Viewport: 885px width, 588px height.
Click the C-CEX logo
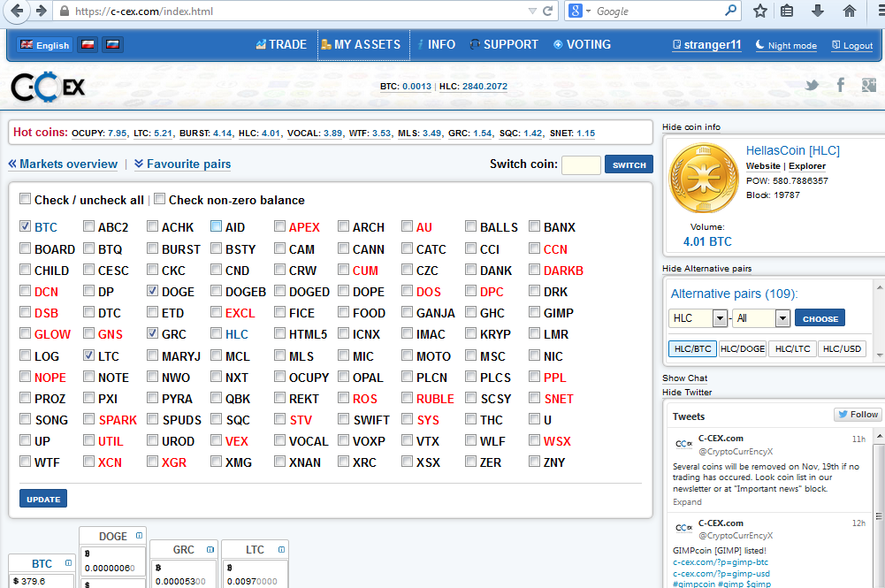point(48,87)
